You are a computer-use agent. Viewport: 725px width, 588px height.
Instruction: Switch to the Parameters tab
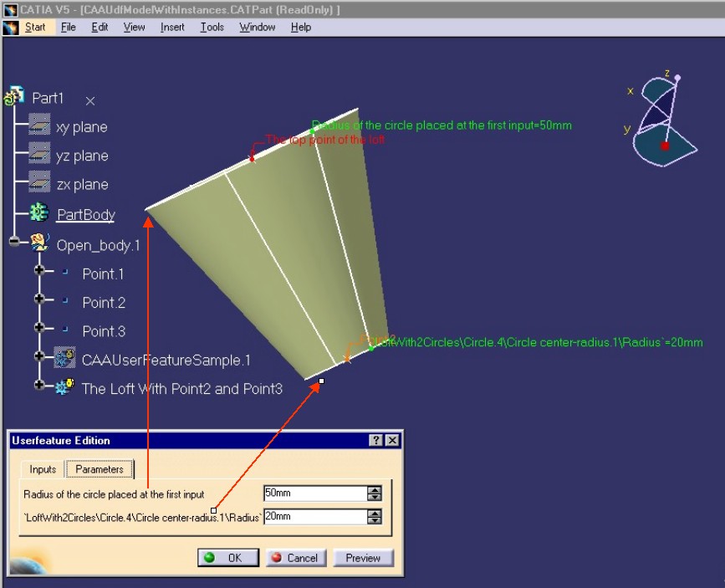(100, 469)
